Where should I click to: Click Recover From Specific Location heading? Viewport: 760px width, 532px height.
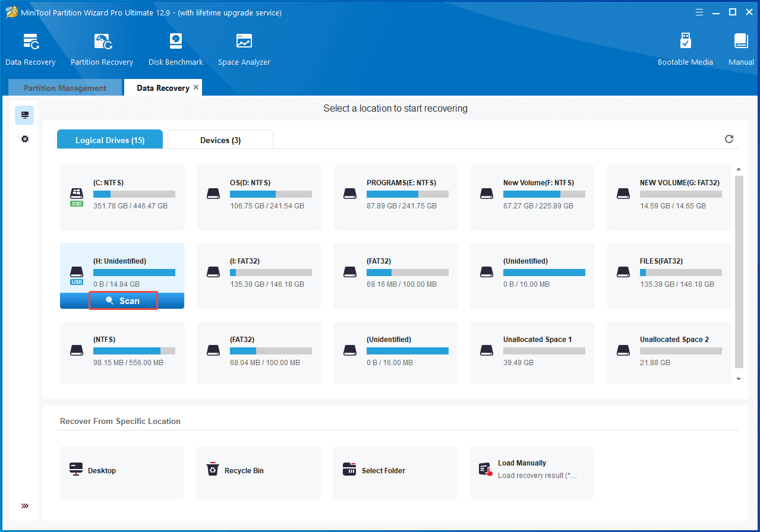[x=120, y=421]
